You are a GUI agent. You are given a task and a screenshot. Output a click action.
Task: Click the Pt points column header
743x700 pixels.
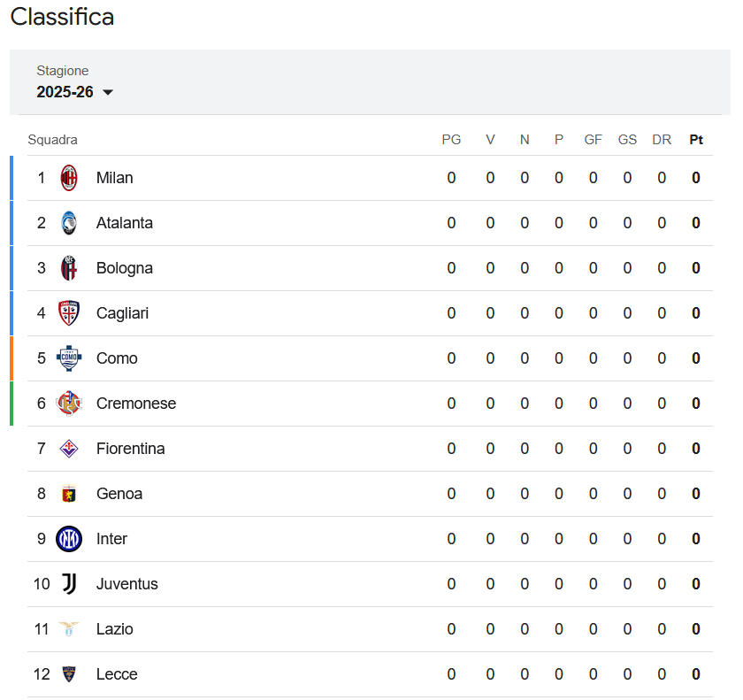[695, 140]
